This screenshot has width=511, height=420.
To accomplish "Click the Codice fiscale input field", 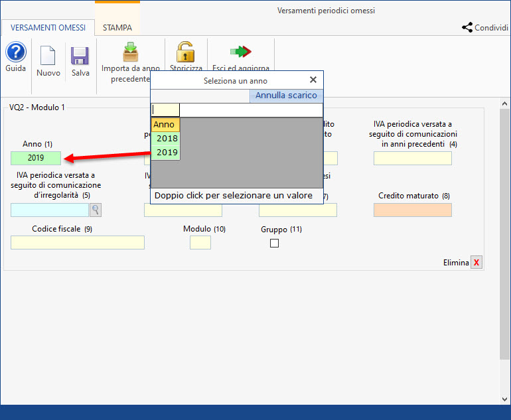I will 78,243.
